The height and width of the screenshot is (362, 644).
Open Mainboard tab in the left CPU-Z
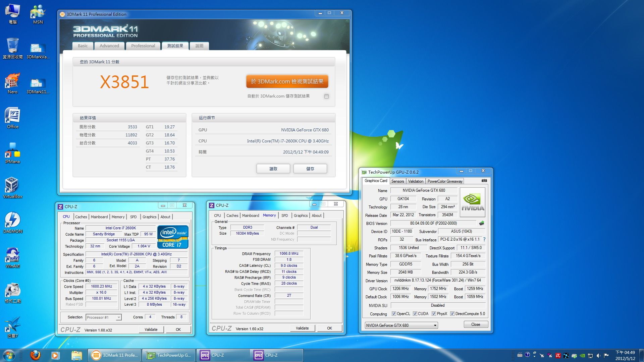99,217
